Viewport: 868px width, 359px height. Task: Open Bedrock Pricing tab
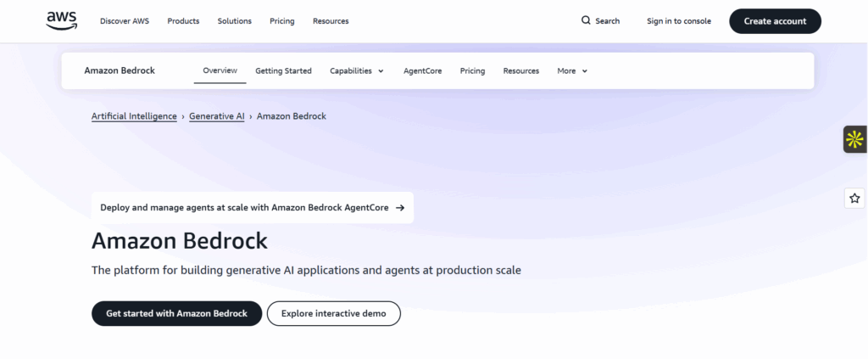[x=472, y=71]
